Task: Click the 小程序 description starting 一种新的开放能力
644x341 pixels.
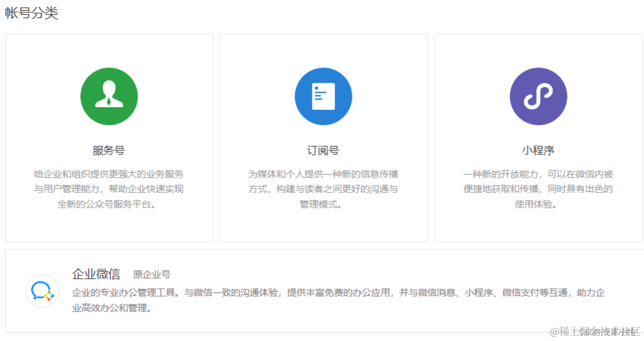Action: [538, 189]
